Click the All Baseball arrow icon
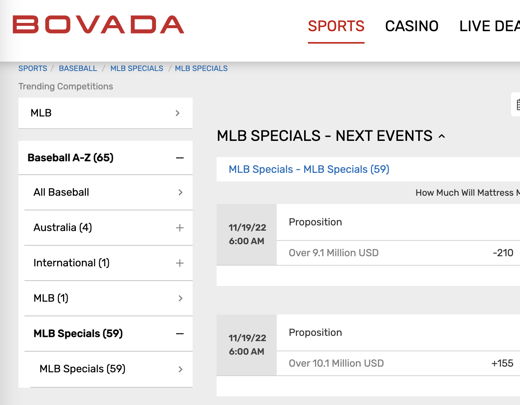The width and height of the screenshot is (520, 405). (180, 192)
